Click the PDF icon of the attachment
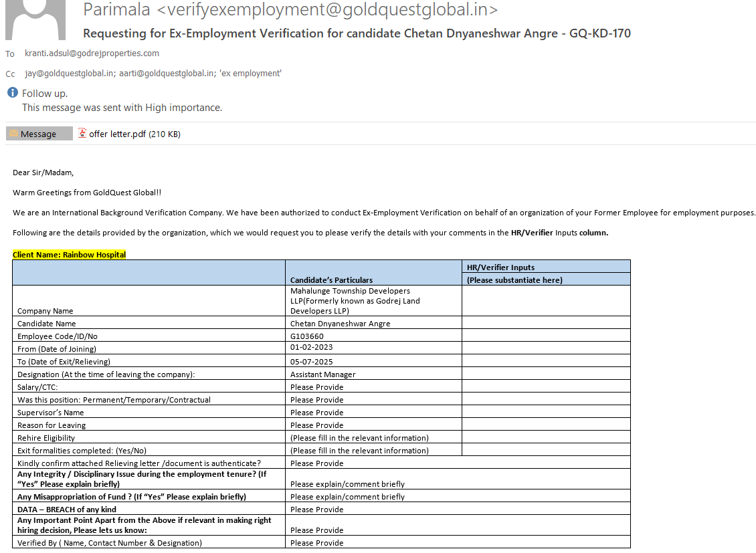This screenshot has height=553, width=756. coord(82,133)
